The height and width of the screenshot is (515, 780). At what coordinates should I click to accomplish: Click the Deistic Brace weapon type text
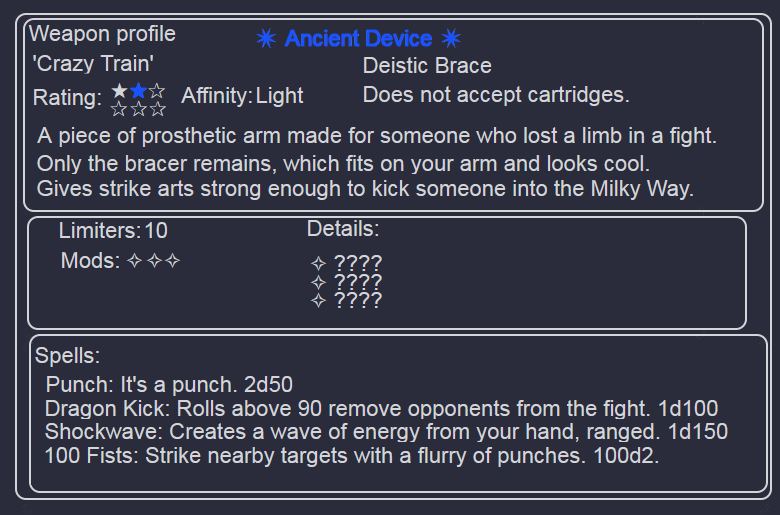pyautogui.click(x=427, y=66)
